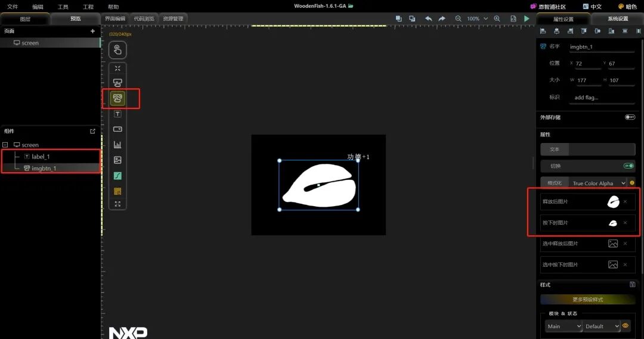This screenshot has width=644, height=339.
Task: Select the text label widget tool
Action: point(117,114)
